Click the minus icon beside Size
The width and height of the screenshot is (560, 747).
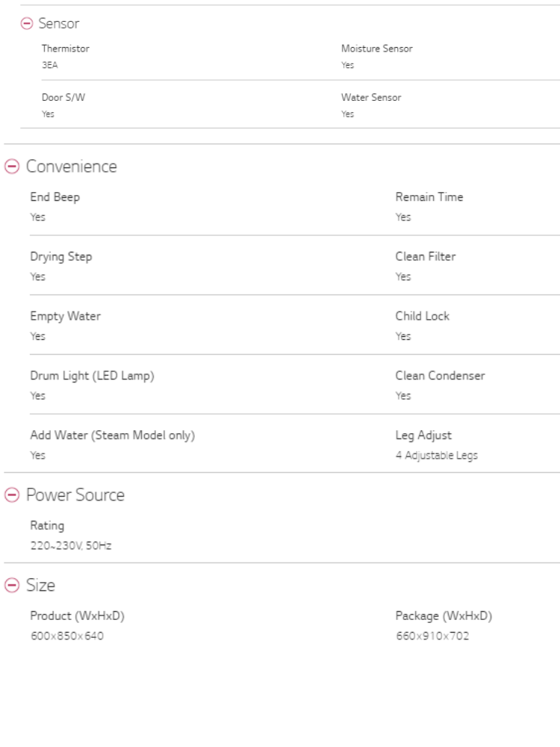tap(13, 586)
